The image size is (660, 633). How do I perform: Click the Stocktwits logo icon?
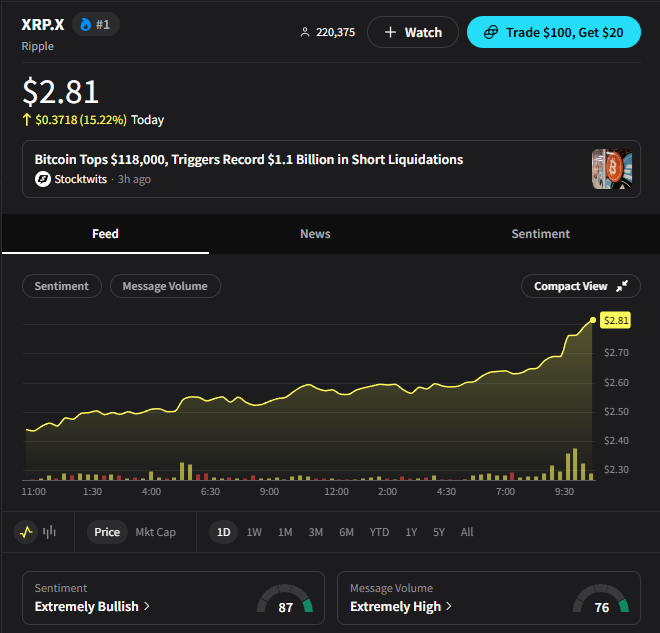pos(43,179)
